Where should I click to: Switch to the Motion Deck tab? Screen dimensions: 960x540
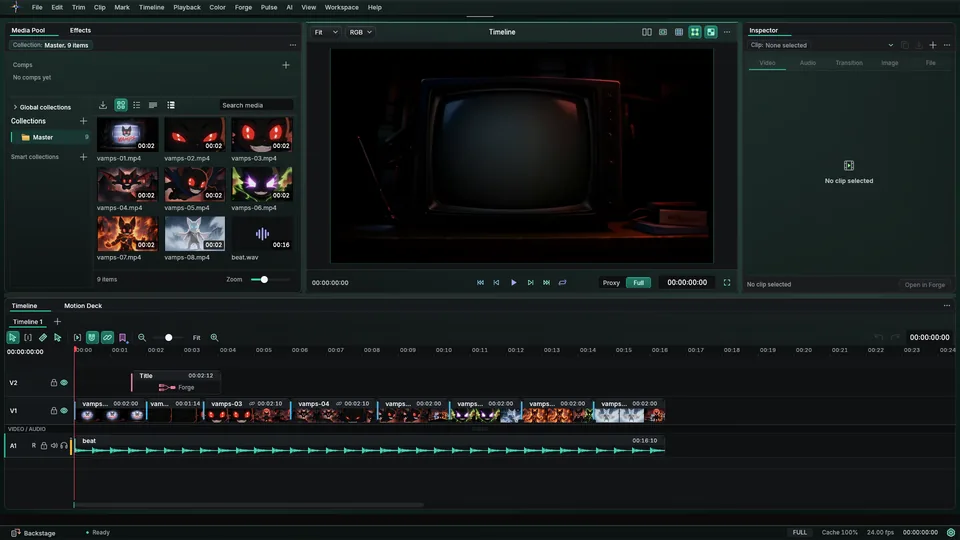point(83,306)
